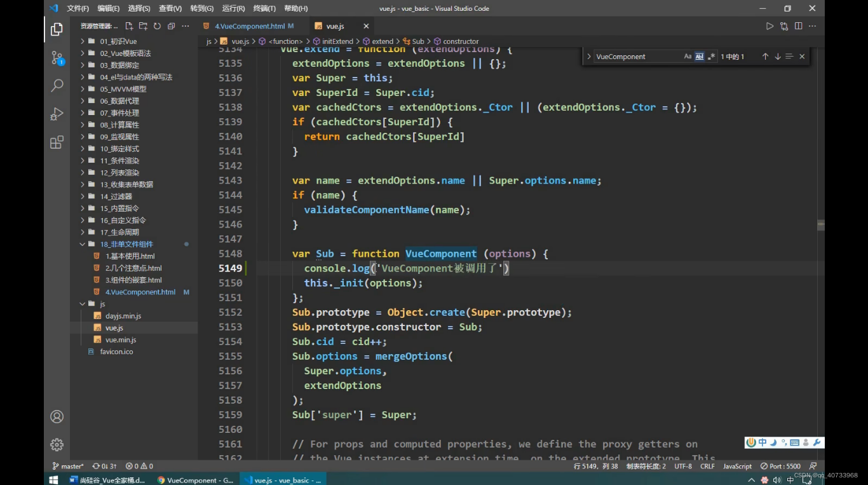Close the find widget
Image resolution: width=868 pixels, height=485 pixels.
(x=802, y=57)
